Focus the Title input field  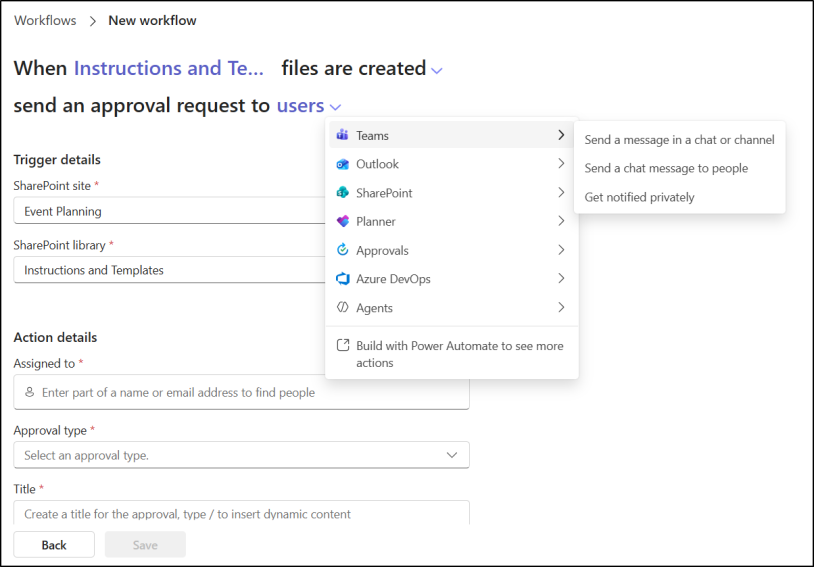(x=241, y=513)
